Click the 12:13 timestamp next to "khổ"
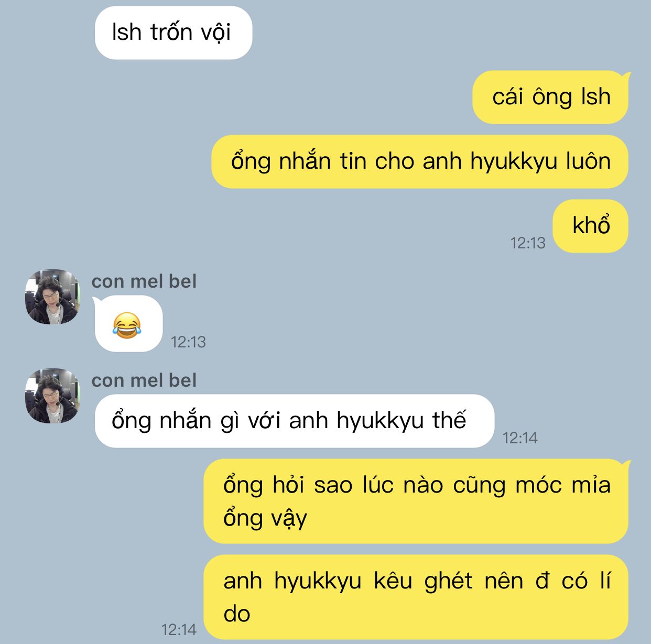This screenshot has height=644, width=651. (528, 243)
